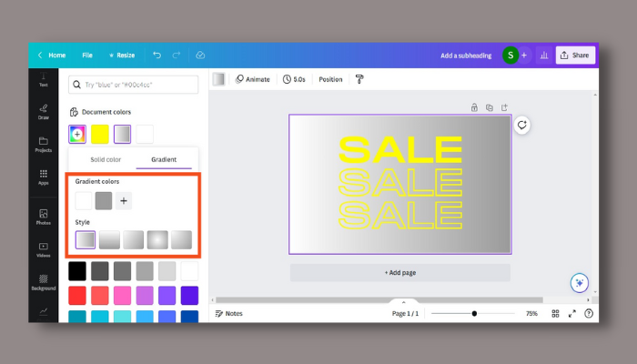
Task: Open the Projects panel
Action: click(44, 145)
